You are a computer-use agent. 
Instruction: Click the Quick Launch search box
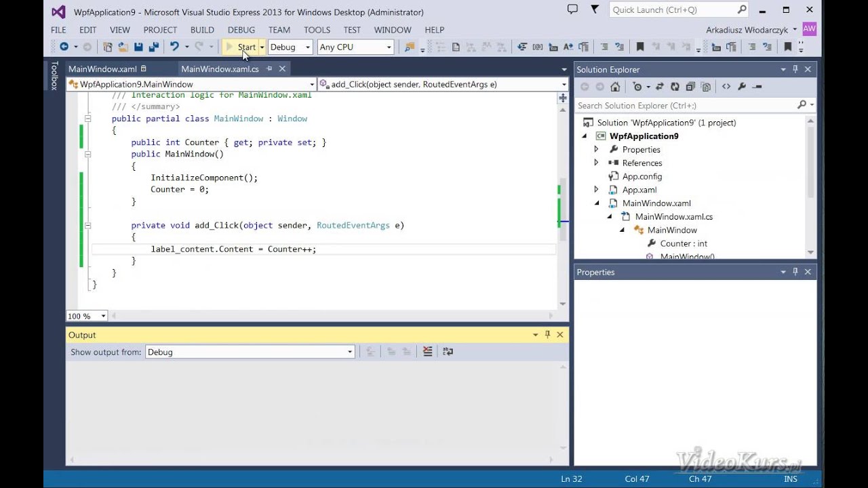tap(679, 9)
